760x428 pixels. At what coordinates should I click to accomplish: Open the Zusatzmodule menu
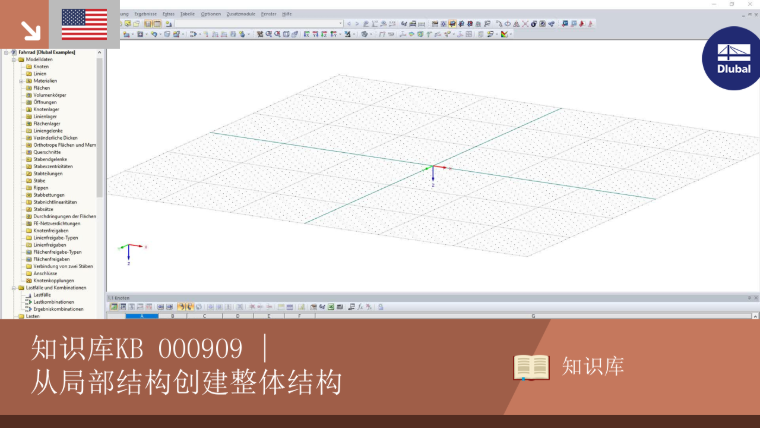click(241, 14)
